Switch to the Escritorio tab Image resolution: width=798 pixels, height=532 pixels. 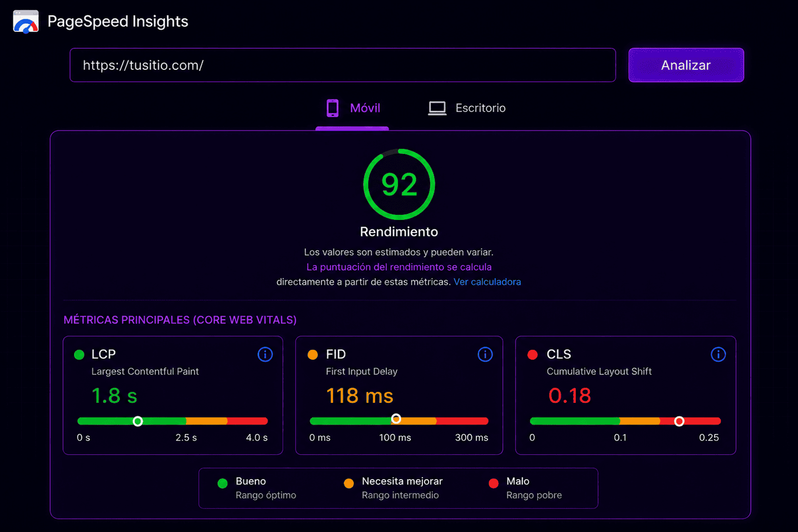coord(467,108)
